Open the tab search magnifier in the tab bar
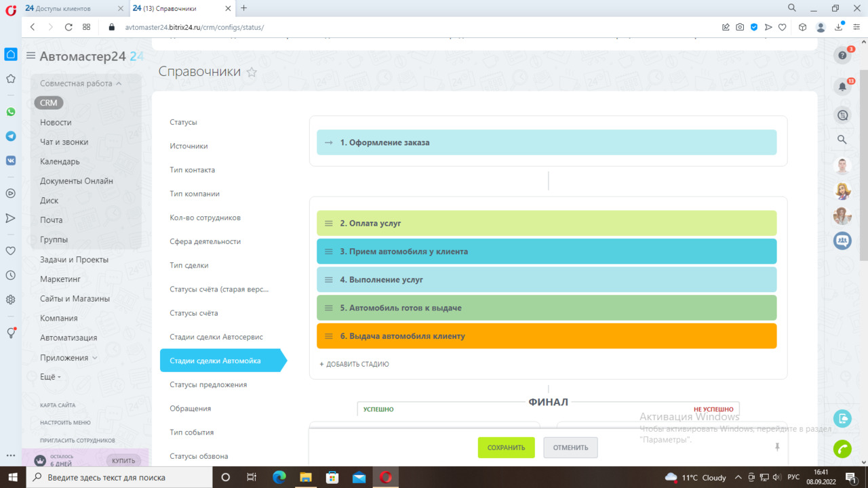 [x=792, y=8]
